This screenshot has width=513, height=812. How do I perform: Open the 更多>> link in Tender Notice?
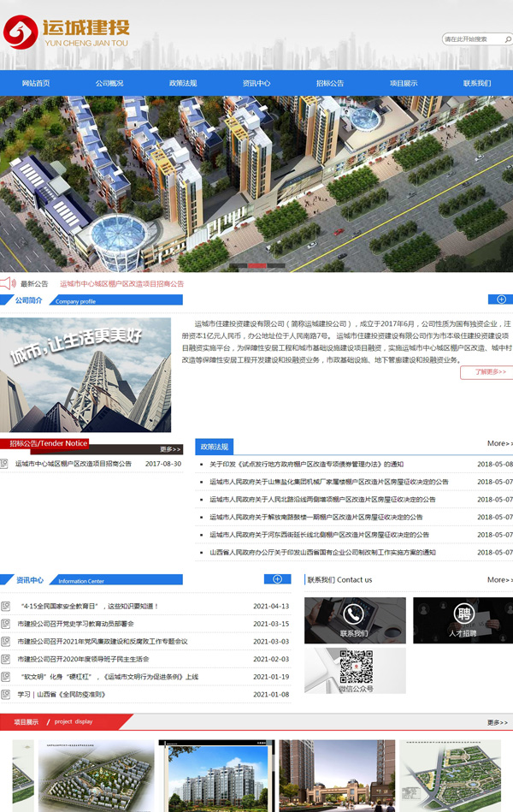(170, 448)
